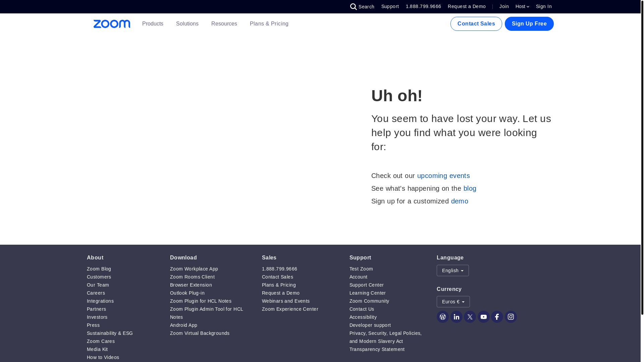Image resolution: width=644 pixels, height=362 pixels.
Task: Click the Sign Up Free button
Action: 529,24
